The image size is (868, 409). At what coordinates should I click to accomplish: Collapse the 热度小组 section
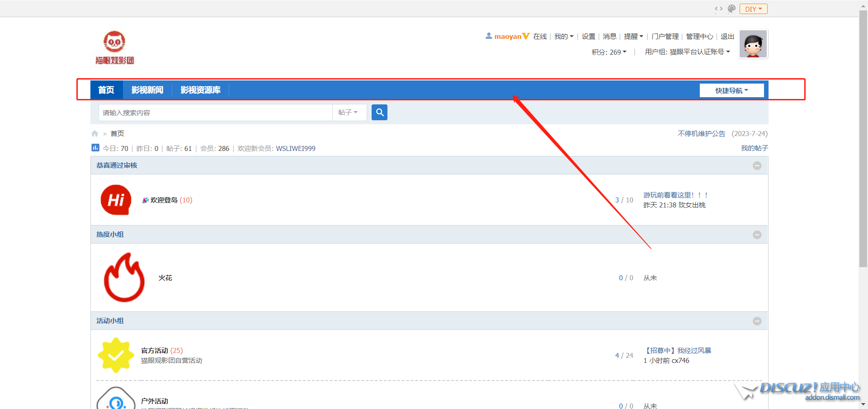pos(757,235)
